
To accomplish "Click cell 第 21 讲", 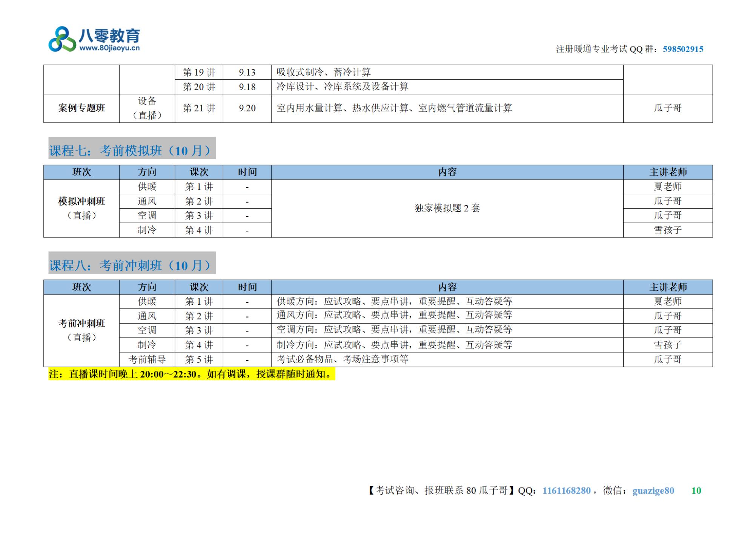I will pyautogui.click(x=199, y=108).
